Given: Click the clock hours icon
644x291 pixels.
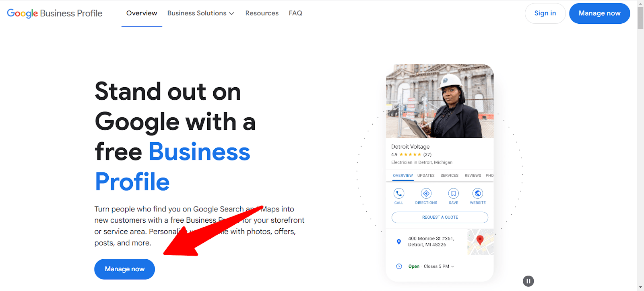Looking at the screenshot, I should (399, 266).
